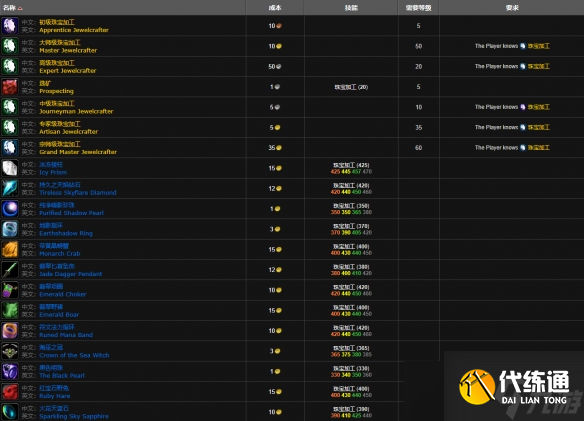Sort by the skill column header
This screenshot has height=421, width=584.
pos(351,7)
